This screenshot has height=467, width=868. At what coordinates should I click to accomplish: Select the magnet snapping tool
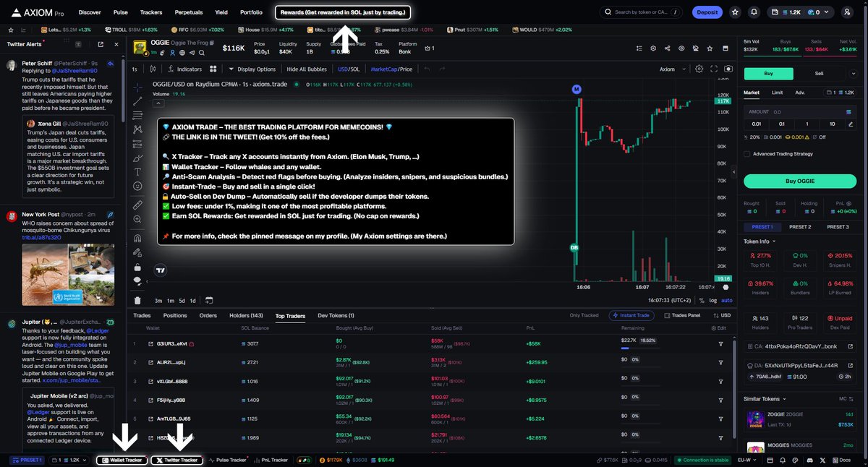coord(137,238)
